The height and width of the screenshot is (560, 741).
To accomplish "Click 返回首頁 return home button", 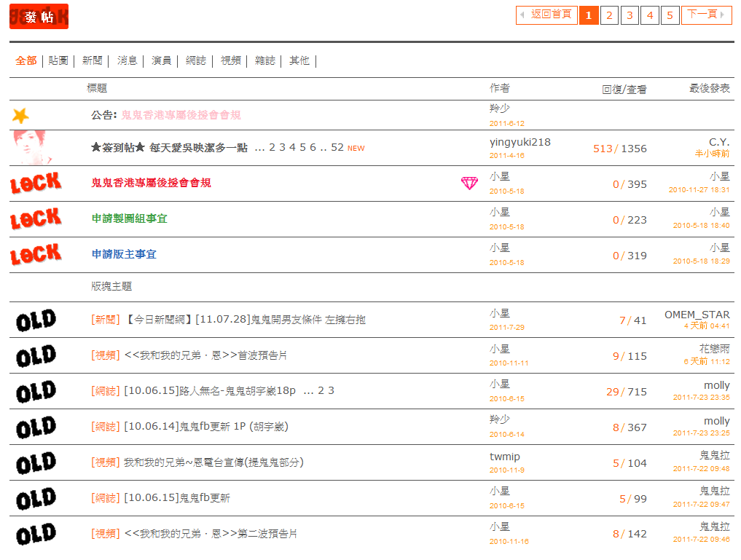I will 547,15.
